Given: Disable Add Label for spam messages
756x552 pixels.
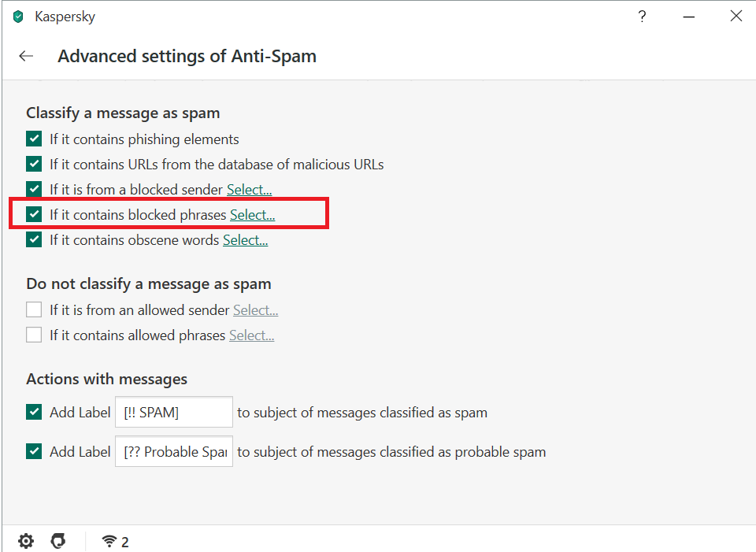Looking at the screenshot, I should (34, 412).
